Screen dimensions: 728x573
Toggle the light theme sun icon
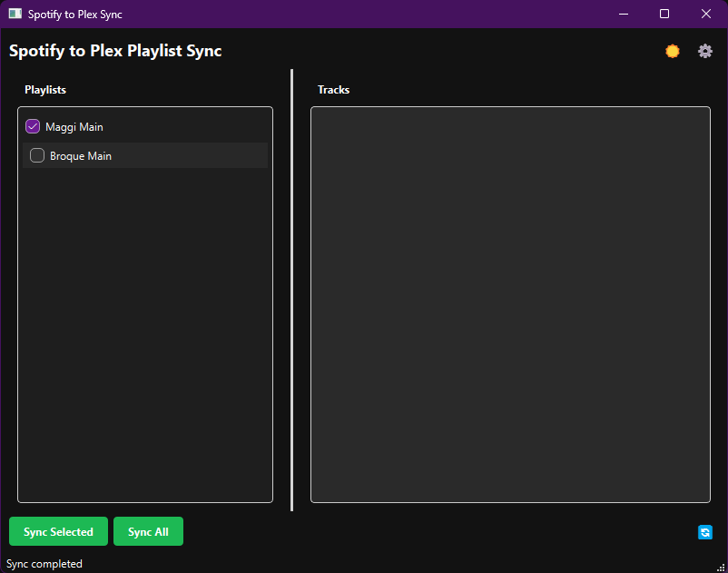tap(673, 51)
